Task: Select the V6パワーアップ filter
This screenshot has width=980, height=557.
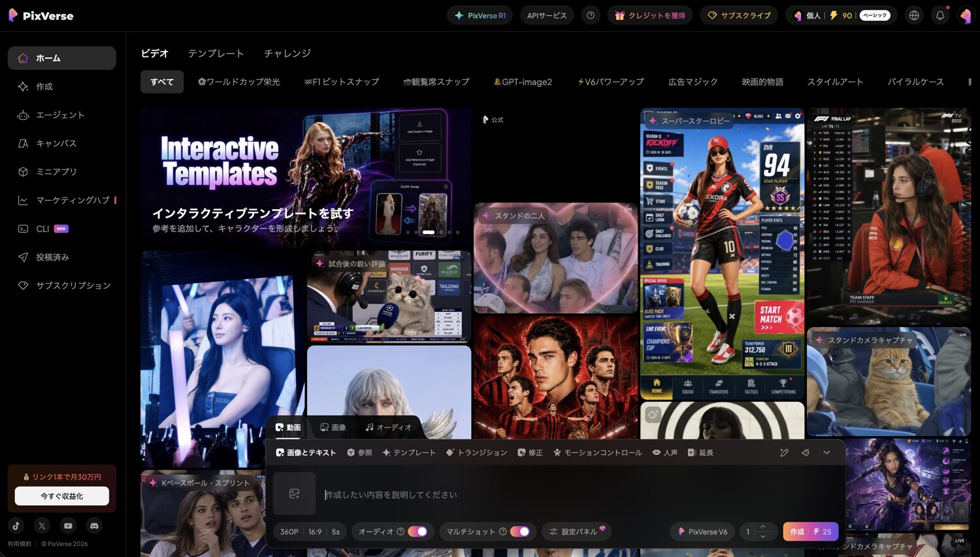Action: click(x=611, y=82)
